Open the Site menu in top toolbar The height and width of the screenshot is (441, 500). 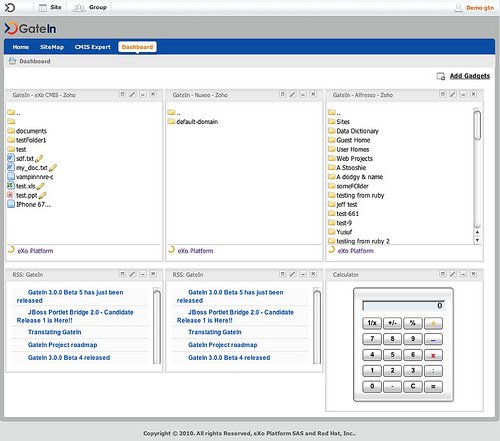pos(50,7)
